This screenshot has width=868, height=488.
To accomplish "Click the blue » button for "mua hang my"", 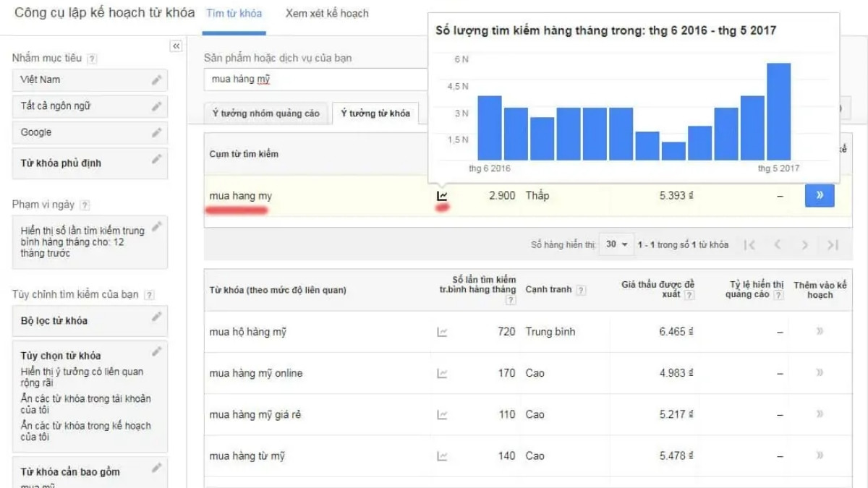I will pyautogui.click(x=820, y=194).
